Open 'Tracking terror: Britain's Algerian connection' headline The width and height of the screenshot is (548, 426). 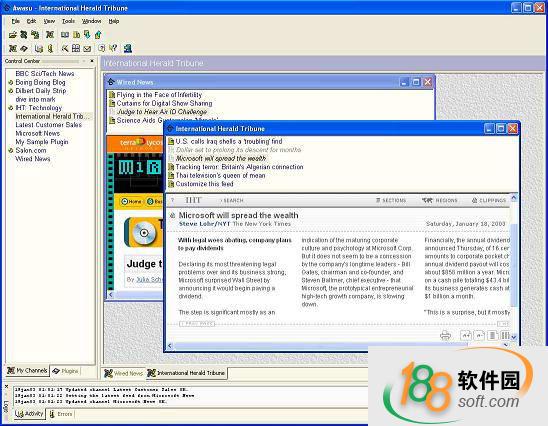pyautogui.click(x=239, y=167)
